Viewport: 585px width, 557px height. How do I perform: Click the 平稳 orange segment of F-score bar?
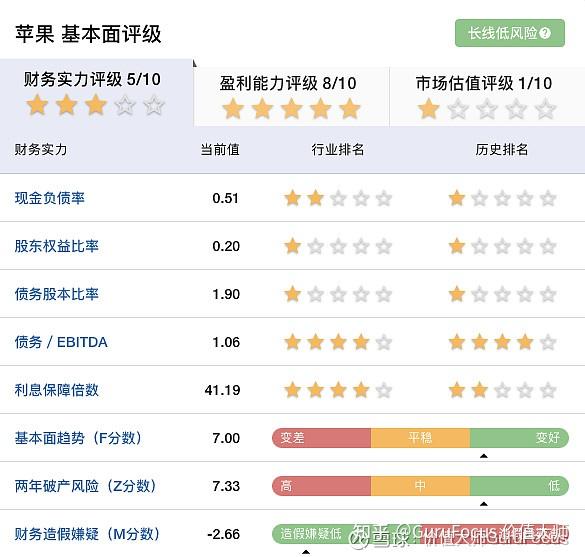[420, 438]
